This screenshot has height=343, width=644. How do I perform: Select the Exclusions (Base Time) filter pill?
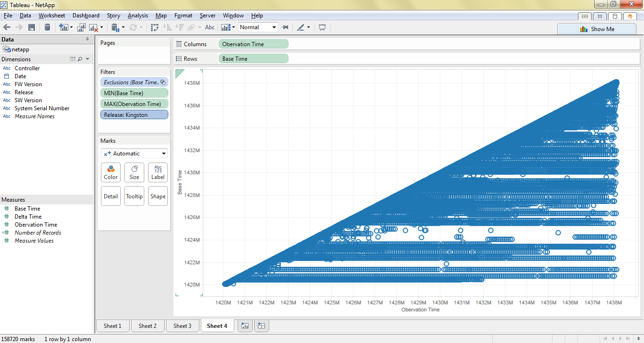(134, 82)
